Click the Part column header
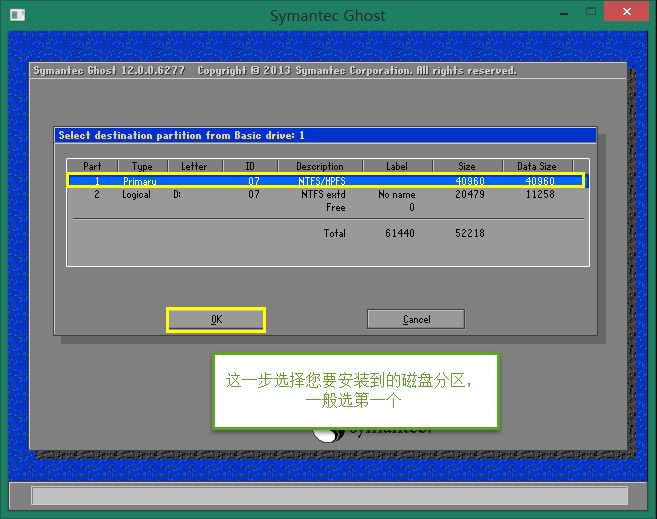This screenshot has width=657, height=519. (x=92, y=166)
